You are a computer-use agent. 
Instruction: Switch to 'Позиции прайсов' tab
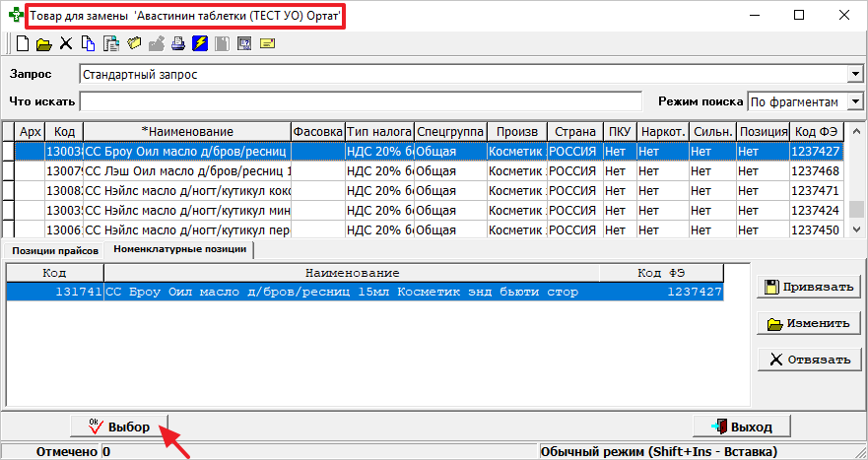point(54,250)
